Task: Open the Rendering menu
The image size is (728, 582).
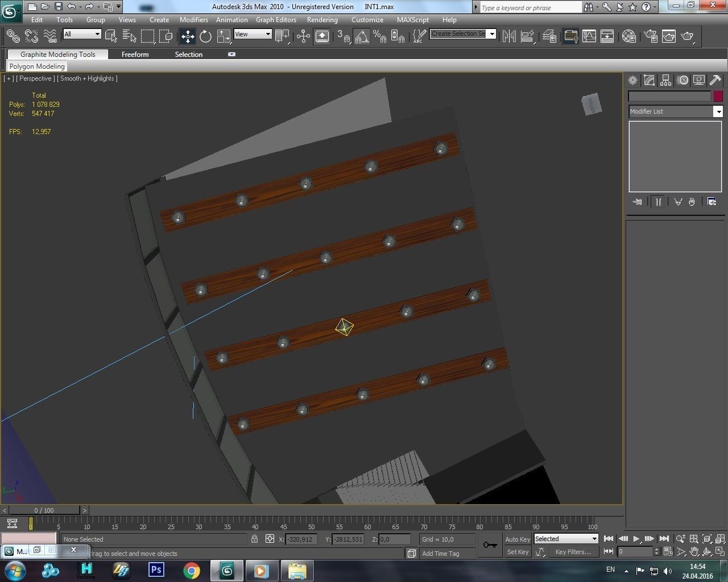Action: [322, 19]
